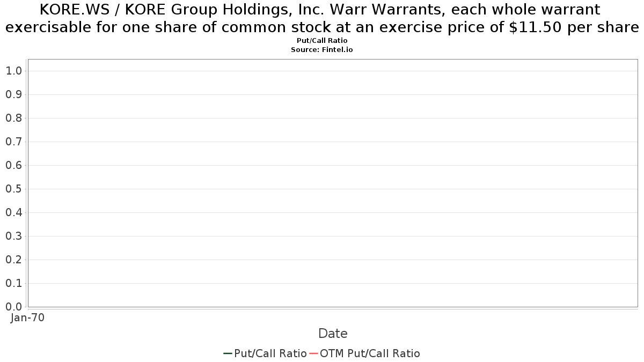The height and width of the screenshot is (362, 644).
Task: Select the Jan-70 x-axis tick label
Action: click(x=27, y=317)
